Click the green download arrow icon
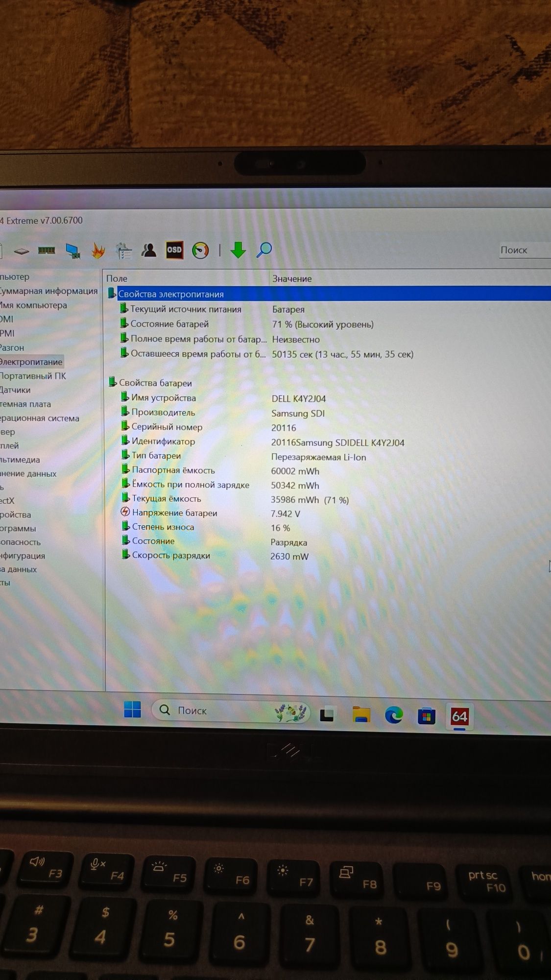This screenshot has height=980, width=551. pyautogui.click(x=238, y=250)
